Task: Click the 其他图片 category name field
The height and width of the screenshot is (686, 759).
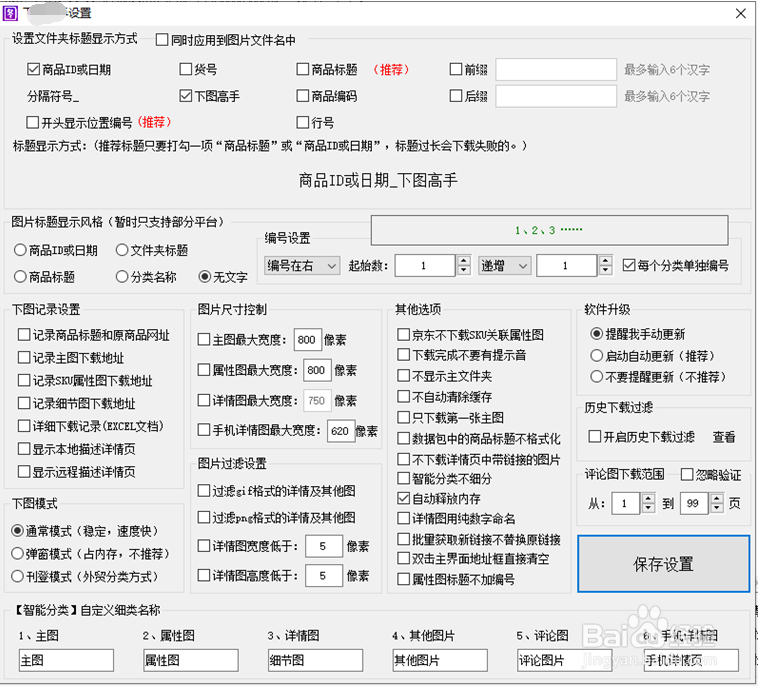Action: [x=440, y=660]
